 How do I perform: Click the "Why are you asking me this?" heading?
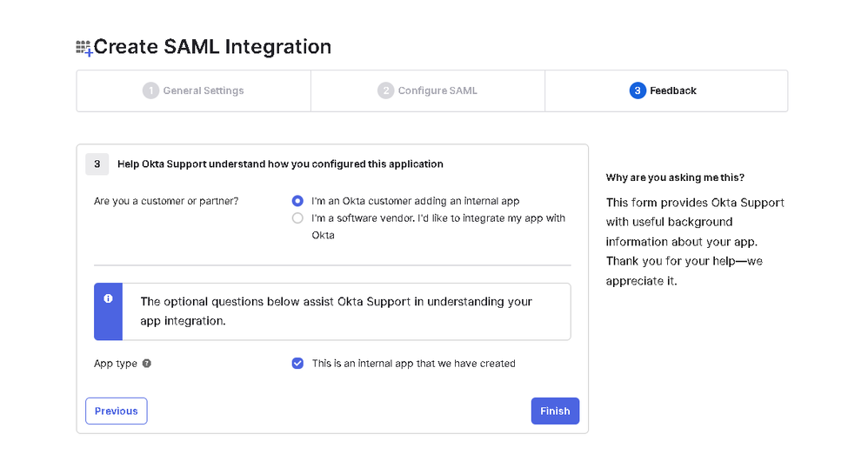point(675,177)
